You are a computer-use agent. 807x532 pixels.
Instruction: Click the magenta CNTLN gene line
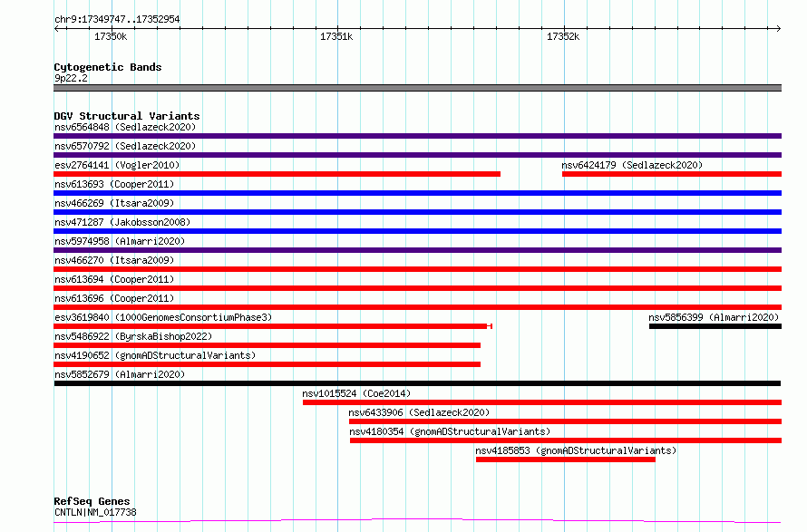(417, 521)
